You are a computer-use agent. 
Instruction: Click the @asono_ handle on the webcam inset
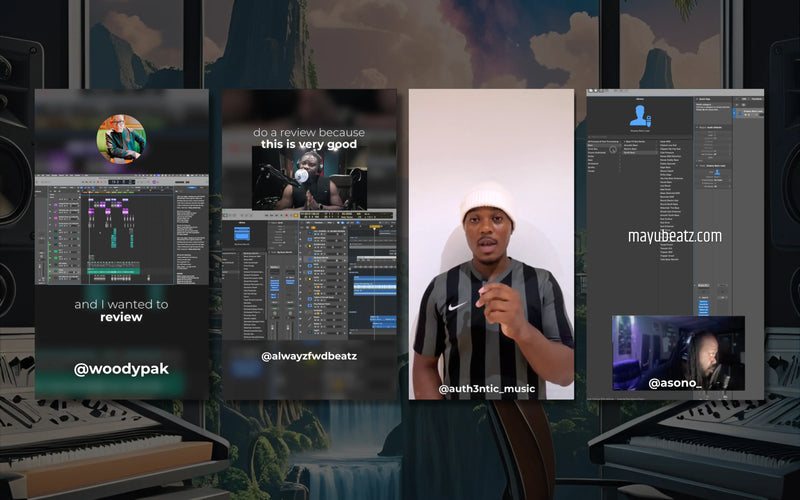point(674,382)
